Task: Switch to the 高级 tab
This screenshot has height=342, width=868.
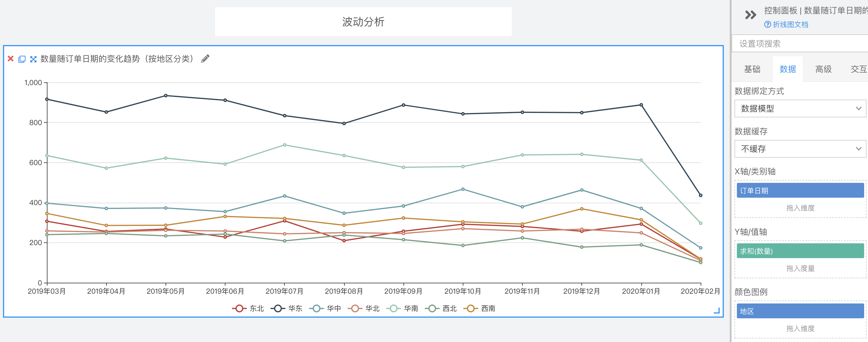Action: pos(823,69)
